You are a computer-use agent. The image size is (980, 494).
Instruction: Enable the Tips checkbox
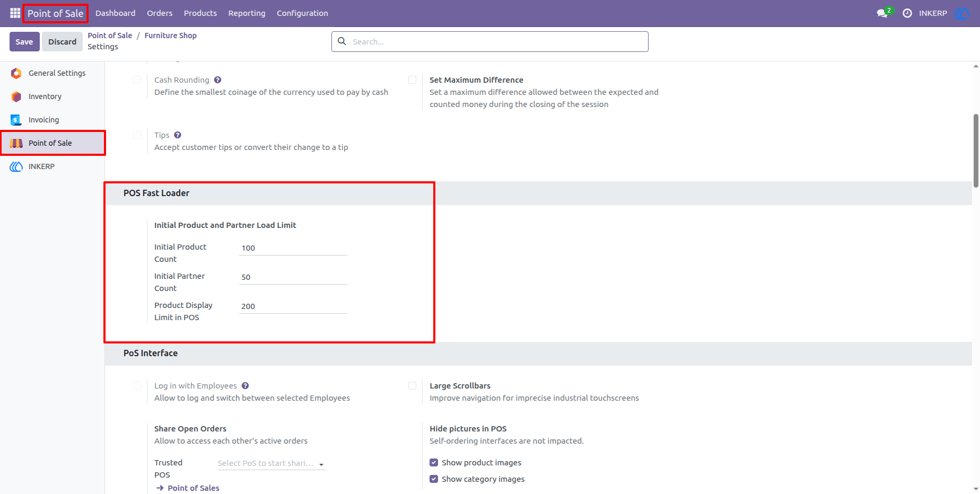[137, 135]
